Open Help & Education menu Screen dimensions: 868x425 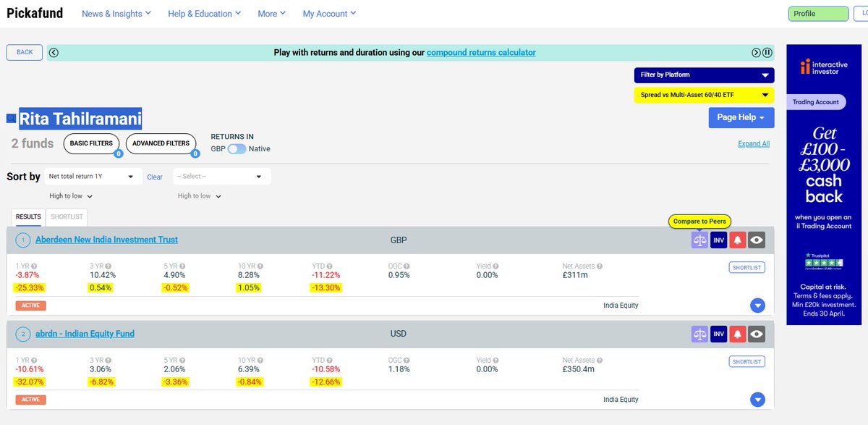205,14
